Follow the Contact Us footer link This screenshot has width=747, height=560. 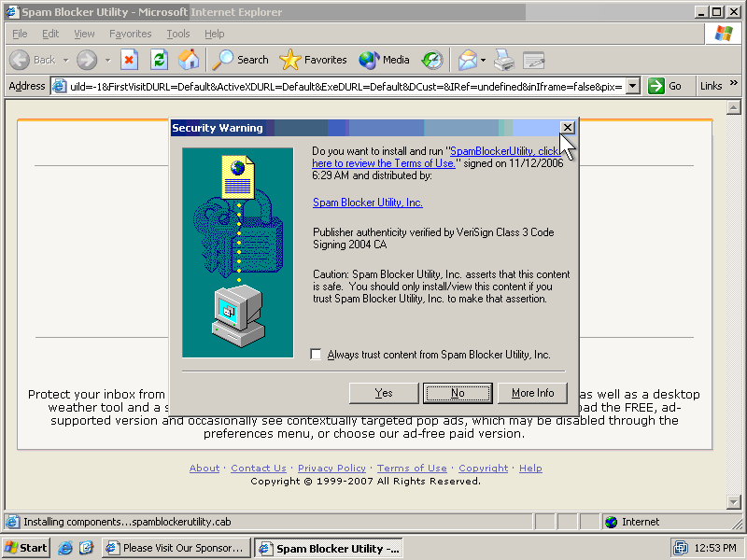coord(259,469)
